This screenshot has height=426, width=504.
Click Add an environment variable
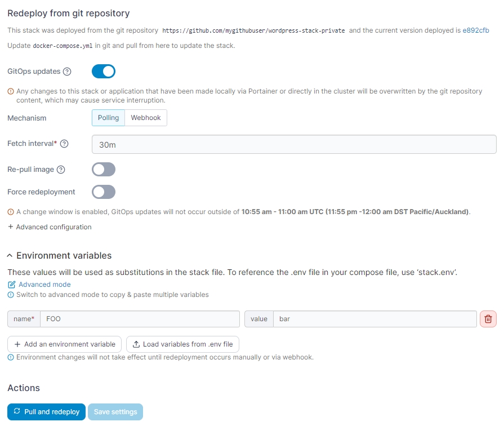pyautogui.click(x=65, y=344)
